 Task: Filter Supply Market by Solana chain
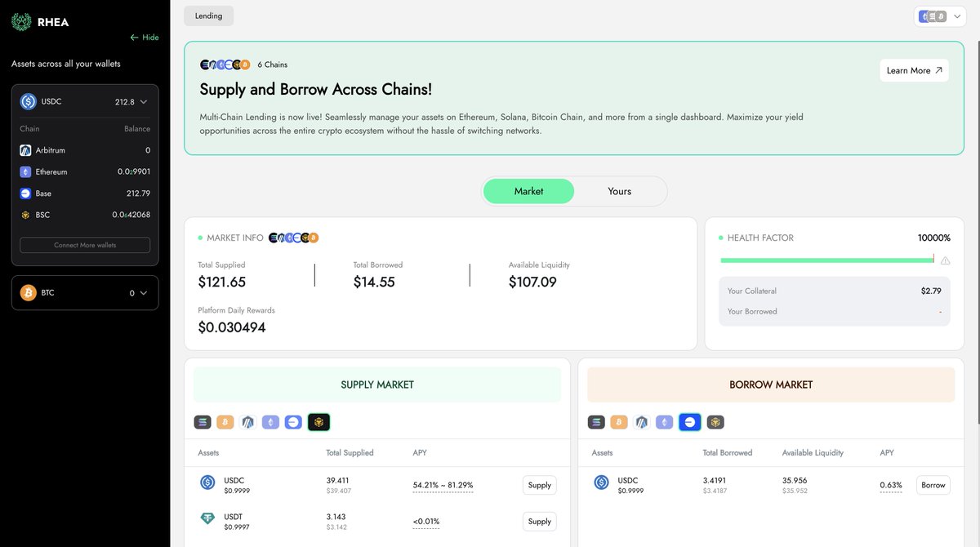tap(203, 422)
